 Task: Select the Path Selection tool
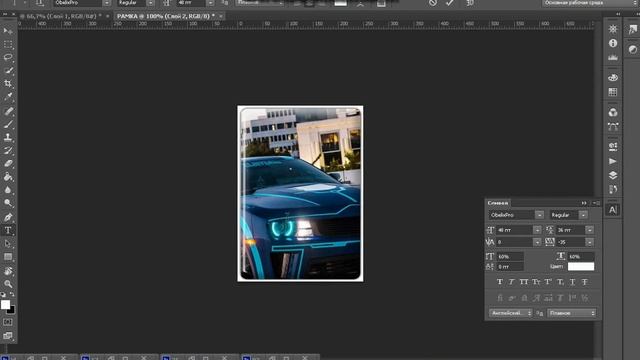(x=8, y=244)
